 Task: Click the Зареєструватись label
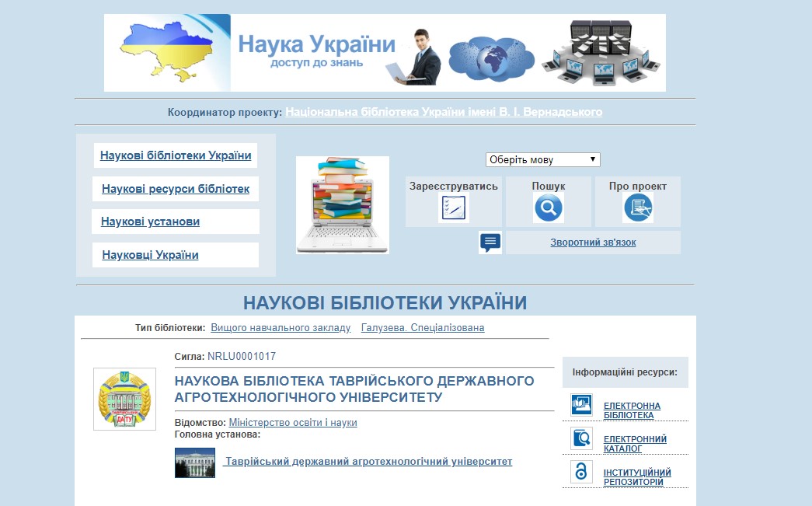pyautogui.click(x=454, y=186)
